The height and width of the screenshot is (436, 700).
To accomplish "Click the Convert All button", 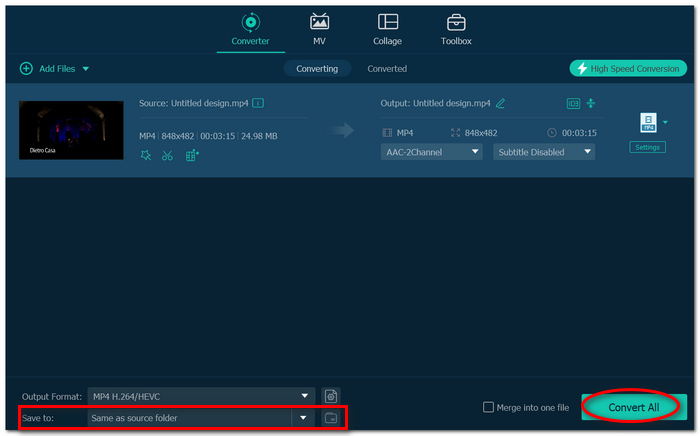I will point(634,407).
